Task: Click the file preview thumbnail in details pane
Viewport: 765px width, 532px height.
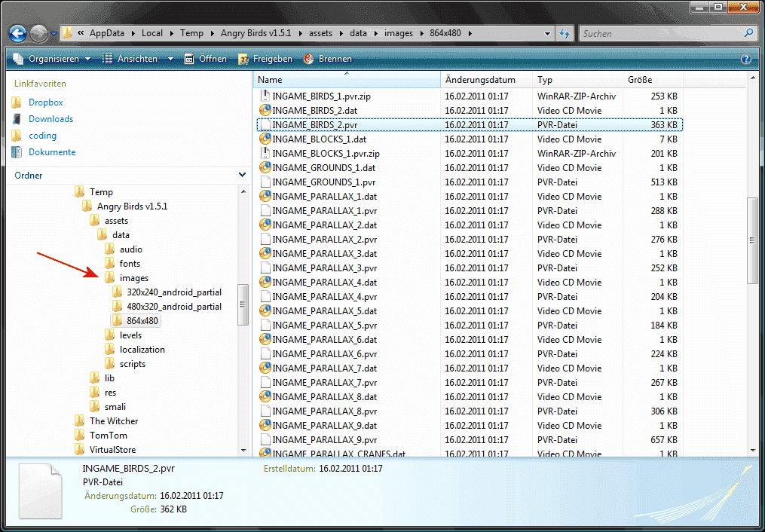Action: (41, 491)
